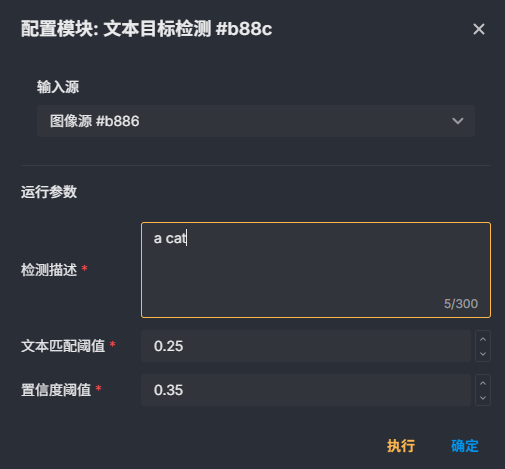Click the dialog title 文本目标检测 #b88c
Viewport: 505px width, 469px height.
pyautogui.click(x=188, y=29)
